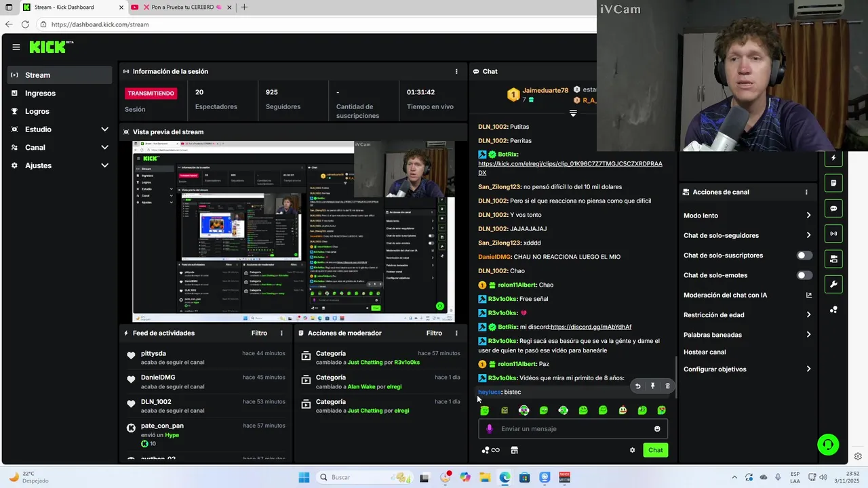Open File Explorer from the taskbar
The width and height of the screenshot is (868, 488).
tap(485, 478)
